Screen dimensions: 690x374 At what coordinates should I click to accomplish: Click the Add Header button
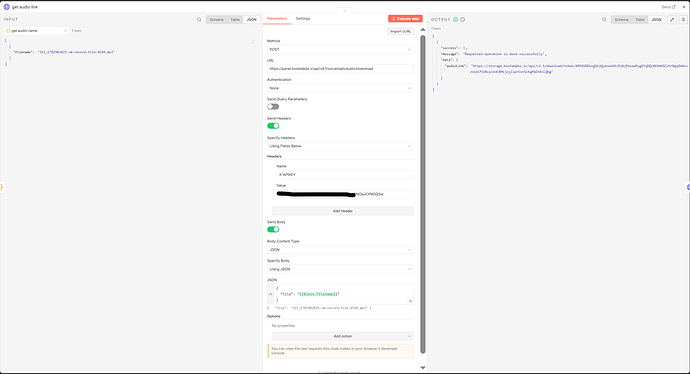(343, 211)
